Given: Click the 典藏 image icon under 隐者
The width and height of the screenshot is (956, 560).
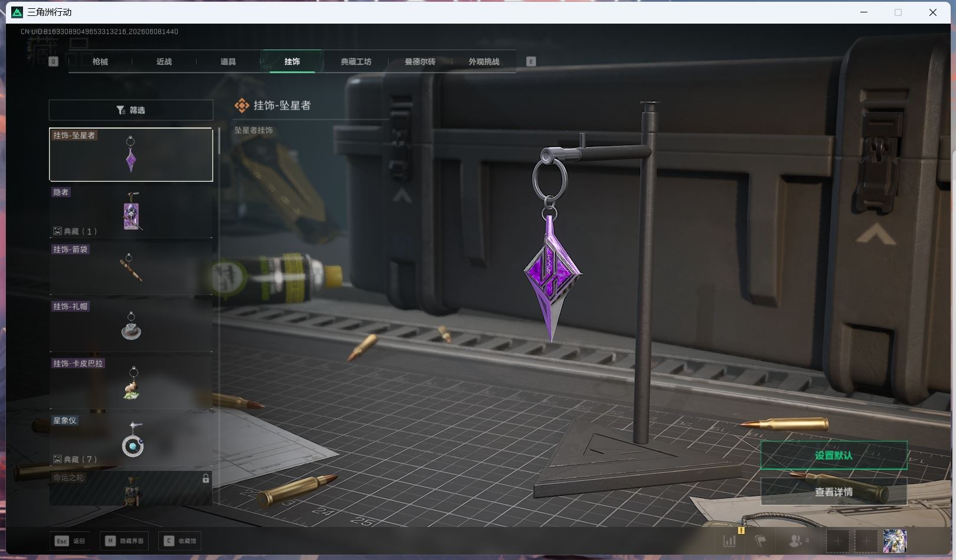Looking at the screenshot, I should pyautogui.click(x=58, y=231).
